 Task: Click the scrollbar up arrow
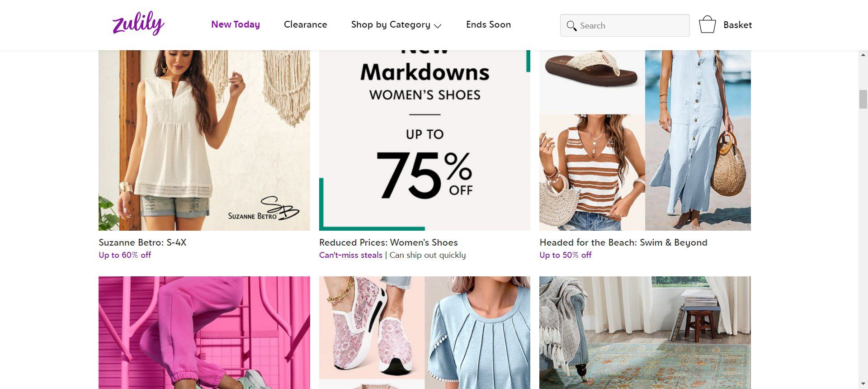(x=863, y=55)
